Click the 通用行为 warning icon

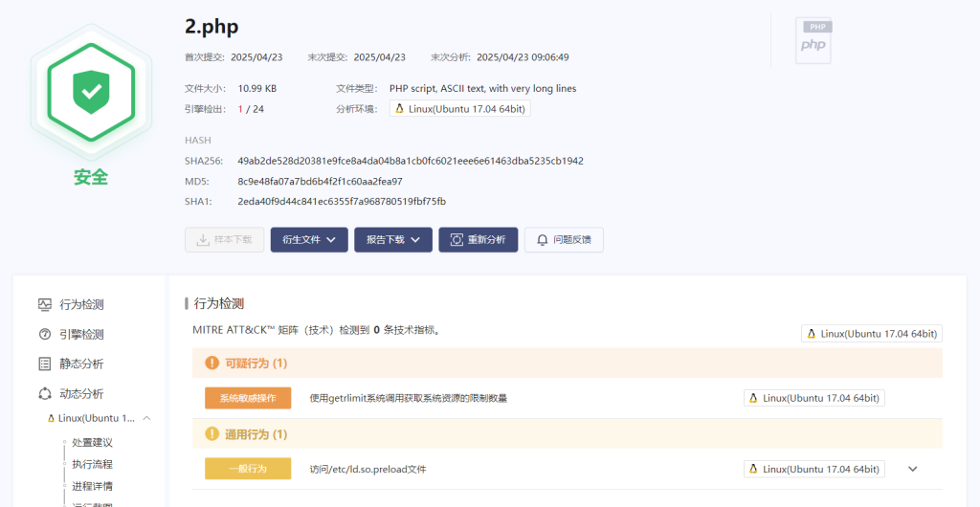pyautogui.click(x=212, y=434)
